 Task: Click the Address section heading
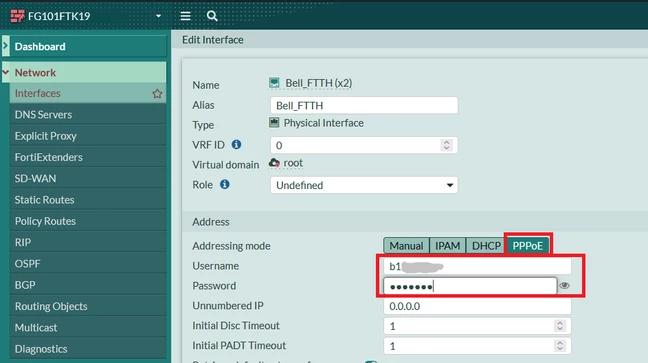(211, 222)
